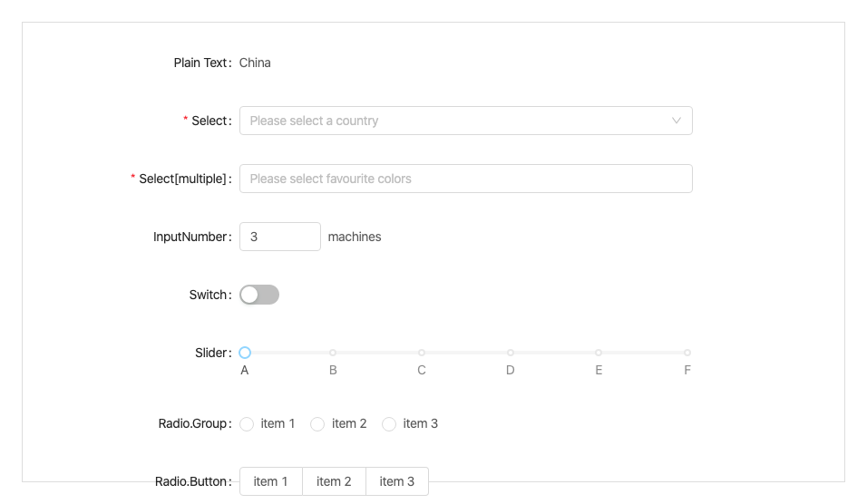Set slider to mark C

[x=422, y=353]
